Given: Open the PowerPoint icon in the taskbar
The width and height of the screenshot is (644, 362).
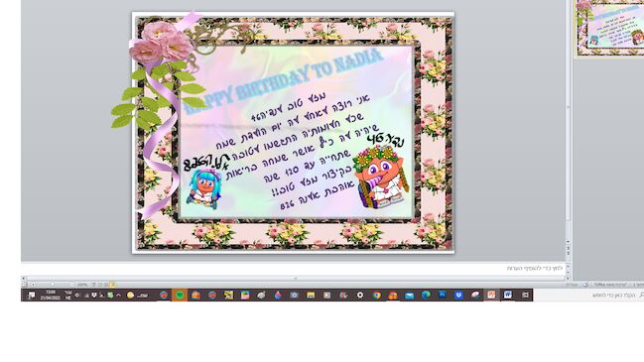Looking at the screenshot, I should [491, 295].
